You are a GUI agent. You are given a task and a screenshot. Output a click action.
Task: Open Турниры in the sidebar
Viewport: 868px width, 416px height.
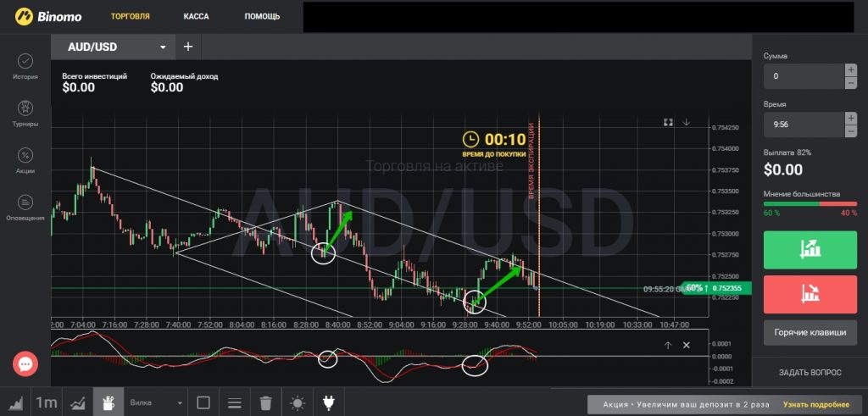(x=25, y=114)
